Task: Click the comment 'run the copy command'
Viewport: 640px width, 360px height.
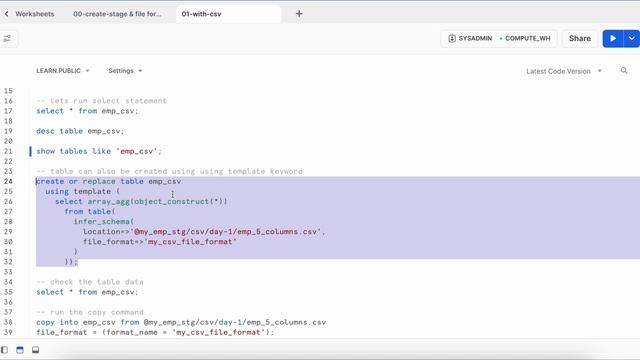Action: tap(90, 312)
